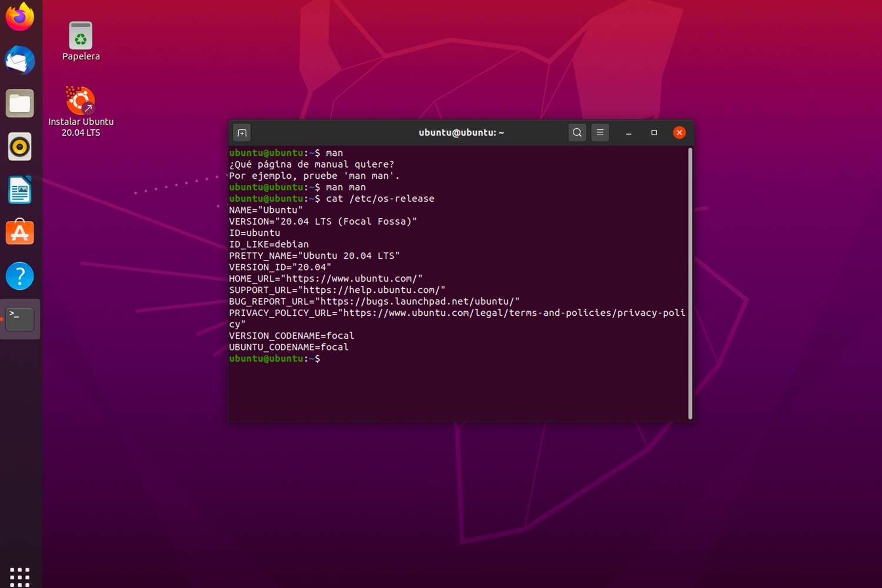Open Firefox from the dock
Image resolution: width=882 pixels, height=588 pixels.
19,17
